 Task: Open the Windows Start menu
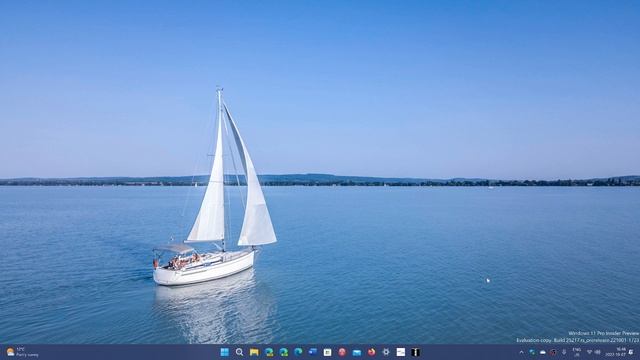coord(224,352)
